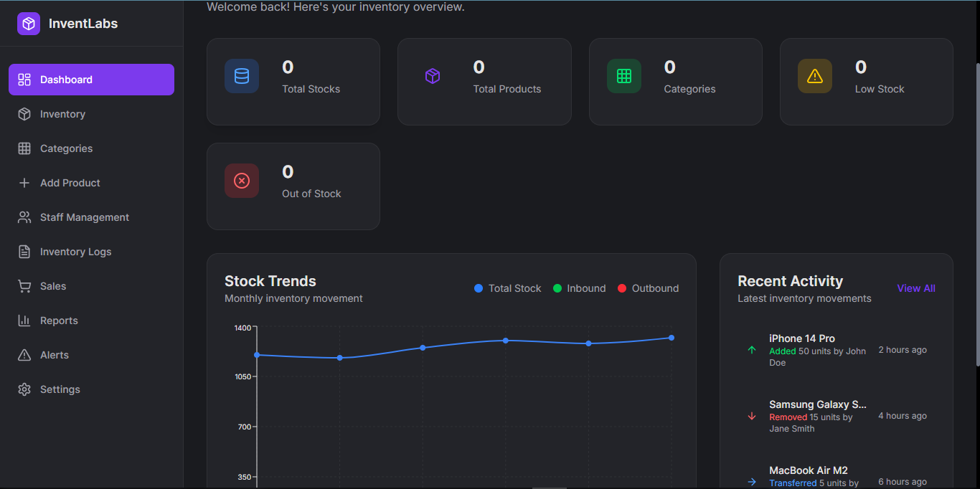980x489 pixels.
Task: Go to Staff Management in sidebar
Action: coord(84,217)
